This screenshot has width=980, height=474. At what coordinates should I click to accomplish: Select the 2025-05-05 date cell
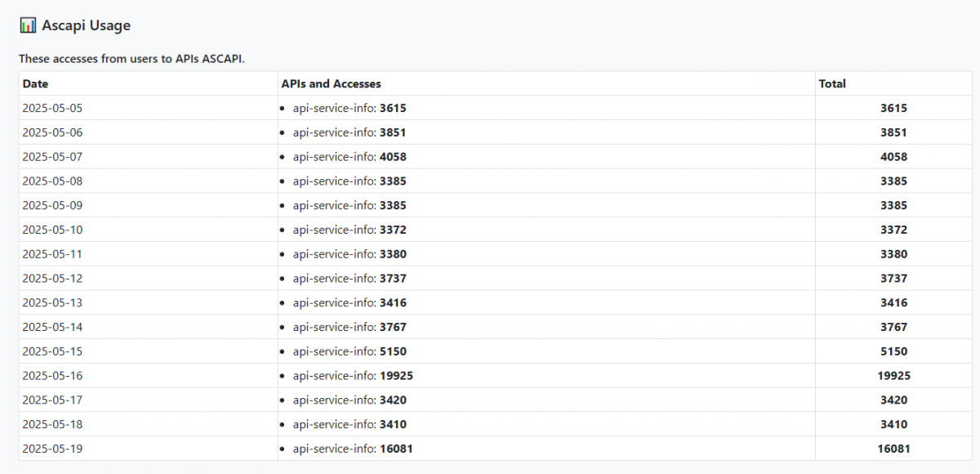(52, 108)
